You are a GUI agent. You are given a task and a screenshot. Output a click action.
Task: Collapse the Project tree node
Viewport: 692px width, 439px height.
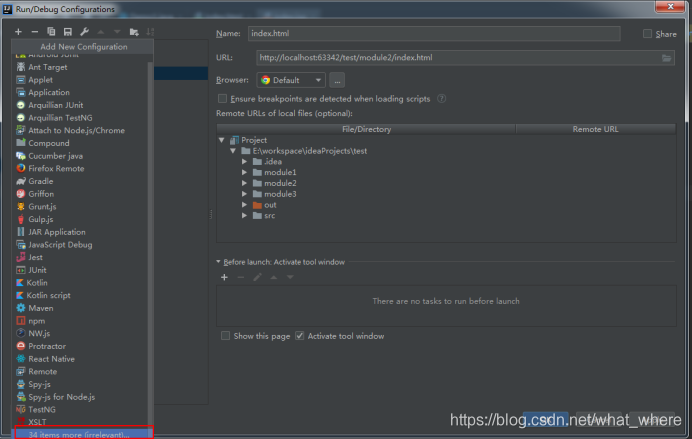coord(222,140)
